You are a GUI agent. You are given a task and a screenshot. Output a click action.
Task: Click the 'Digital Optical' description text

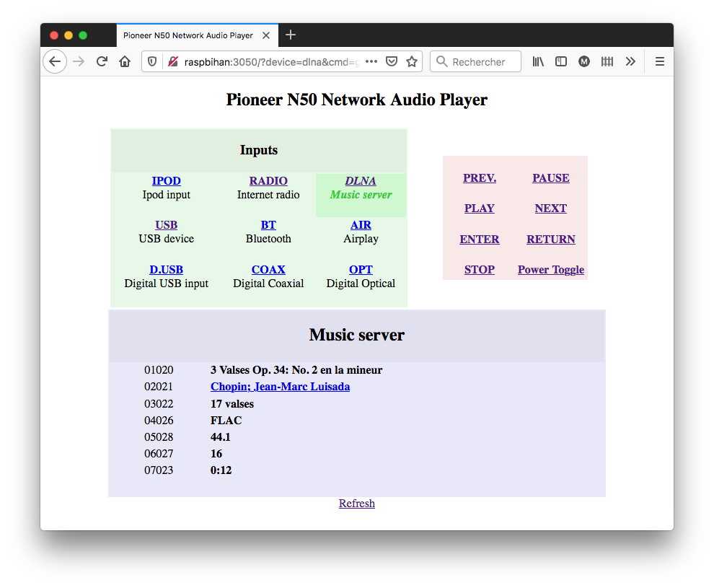(x=361, y=284)
